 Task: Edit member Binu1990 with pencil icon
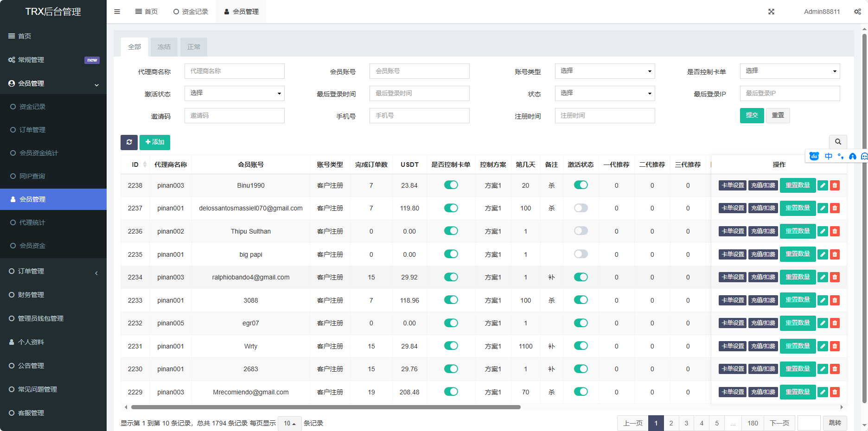point(823,185)
